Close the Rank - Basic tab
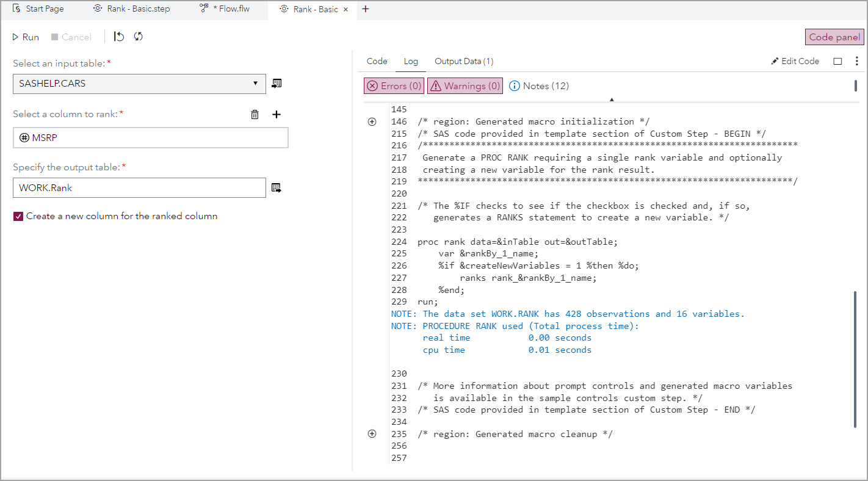This screenshot has height=481, width=868. [346, 10]
